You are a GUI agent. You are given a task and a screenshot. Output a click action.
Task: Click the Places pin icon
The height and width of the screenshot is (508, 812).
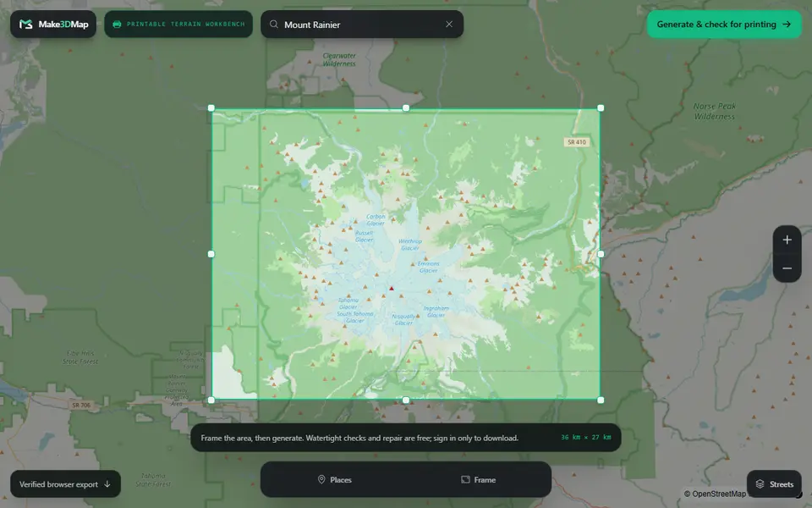tap(321, 479)
